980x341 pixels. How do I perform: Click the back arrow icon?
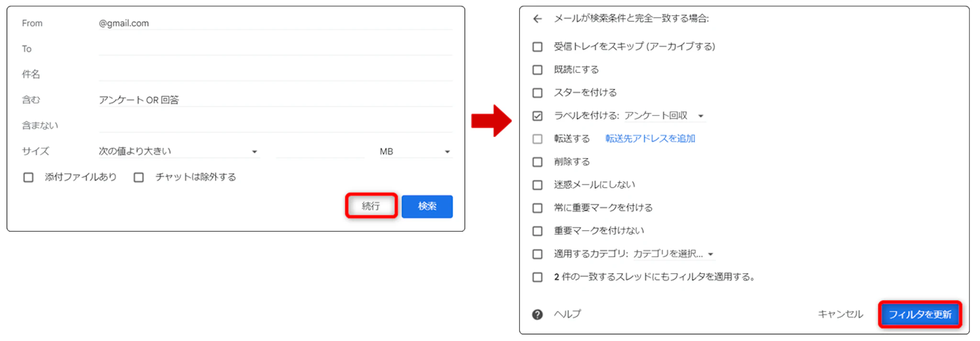[537, 19]
